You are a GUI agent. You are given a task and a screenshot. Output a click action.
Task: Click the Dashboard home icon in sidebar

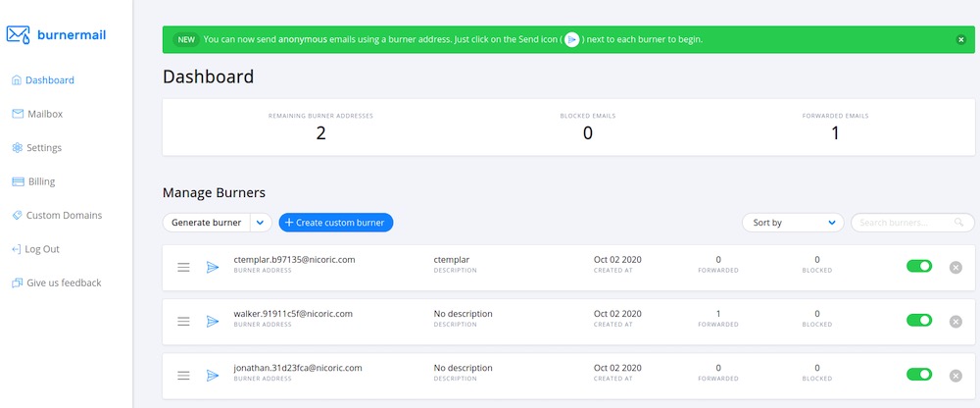point(17,80)
